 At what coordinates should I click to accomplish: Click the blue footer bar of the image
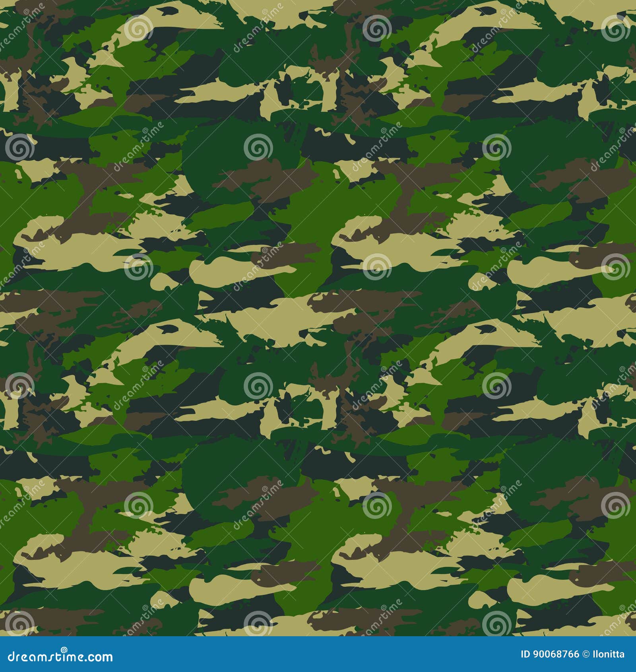pyautogui.click(x=318, y=654)
